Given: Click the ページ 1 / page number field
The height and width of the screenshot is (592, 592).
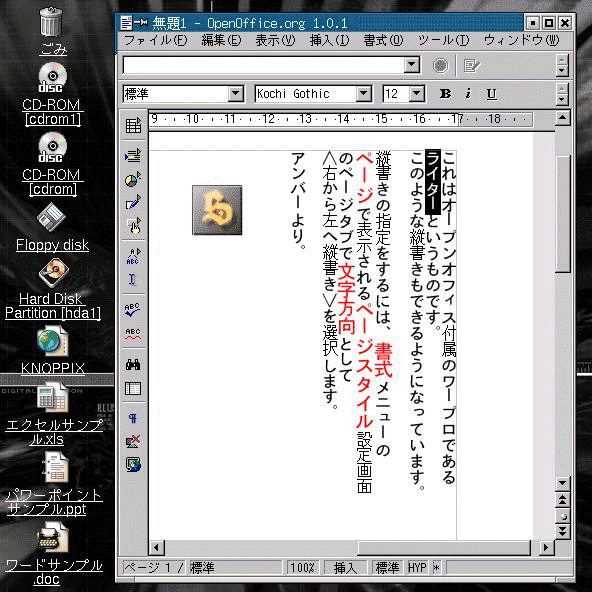Looking at the screenshot, I should 154,568.
